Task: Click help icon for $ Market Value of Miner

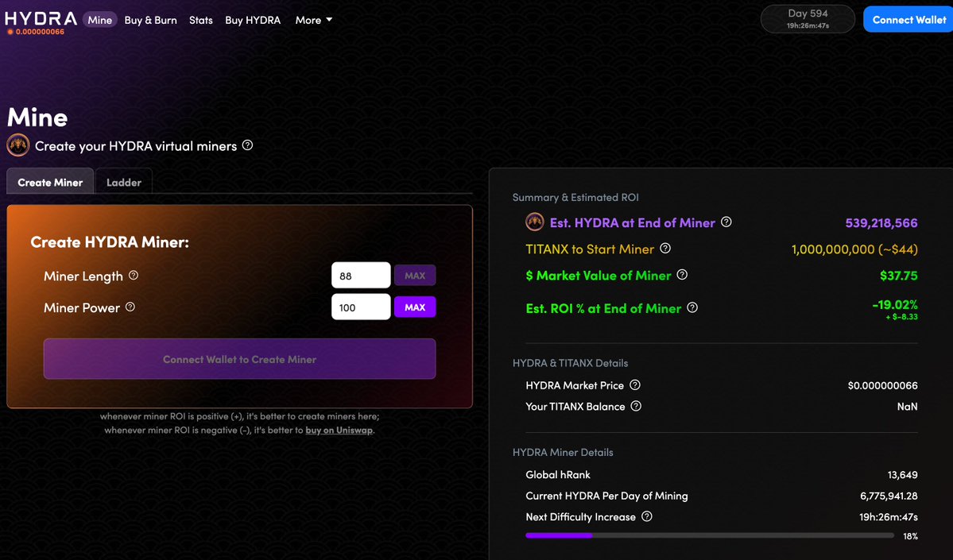Action: pos(682,275)
